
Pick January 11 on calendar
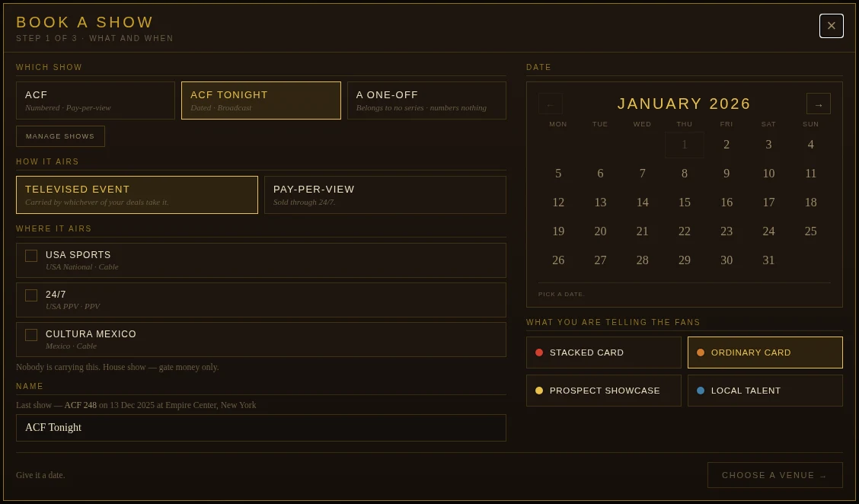pyautogui.click(x=811, y=174)
